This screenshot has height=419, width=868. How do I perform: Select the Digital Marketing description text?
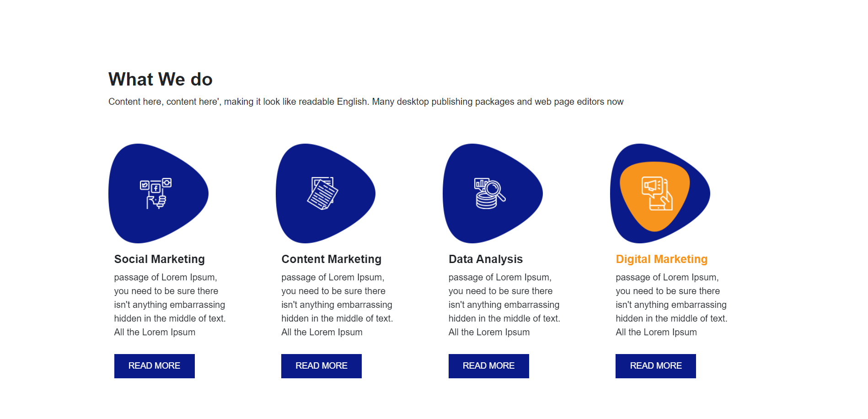pos(671,305)
